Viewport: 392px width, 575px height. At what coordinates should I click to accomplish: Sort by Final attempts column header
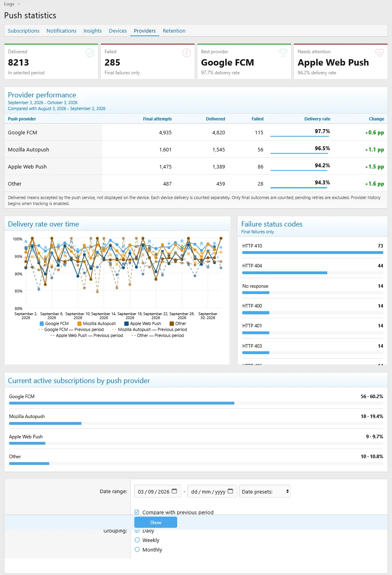tap(157, 119)
